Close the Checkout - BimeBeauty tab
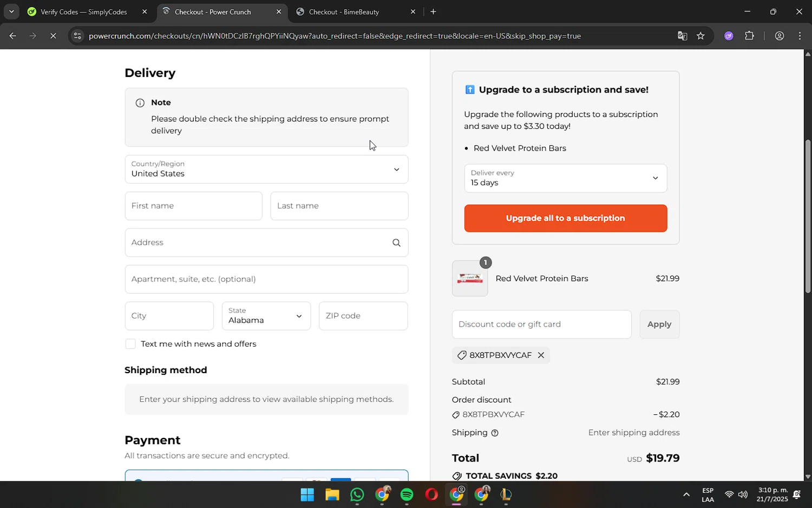 click(413, 11)
